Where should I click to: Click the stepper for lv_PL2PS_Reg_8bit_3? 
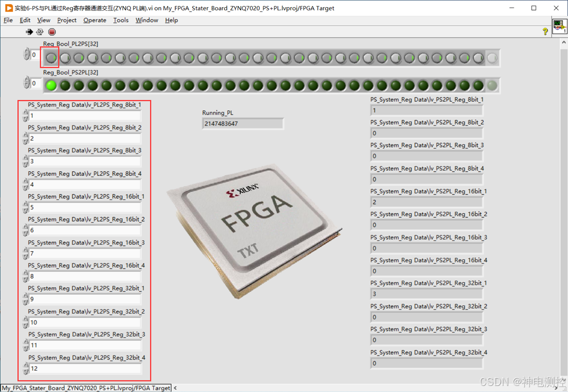(x=25, y=161)
